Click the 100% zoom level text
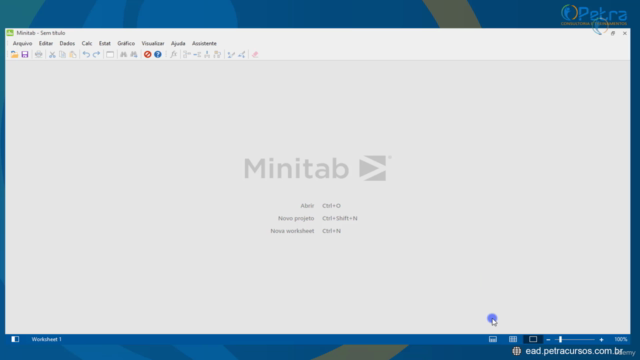This screenshot has height=360, width=640. tap(621, 339)
